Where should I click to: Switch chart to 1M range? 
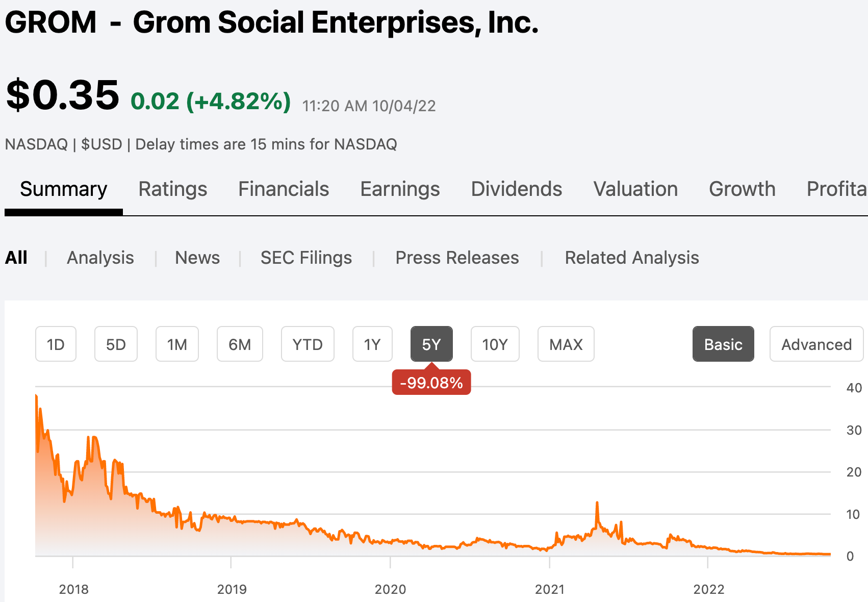tap(177, 344)
